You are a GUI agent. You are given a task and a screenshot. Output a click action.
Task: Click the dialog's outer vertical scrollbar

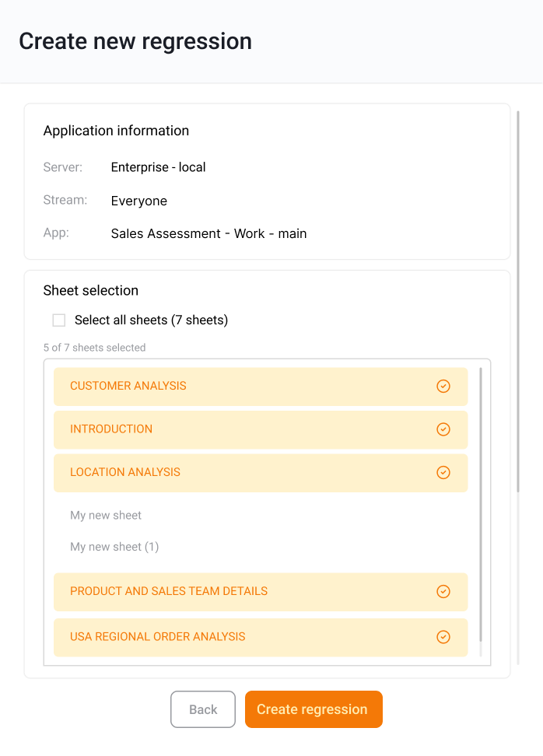click(518, 302)
